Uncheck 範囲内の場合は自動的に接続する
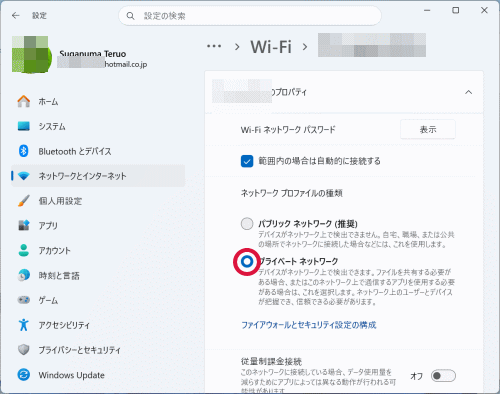This screenshot has height=394, width=500. 247,161
